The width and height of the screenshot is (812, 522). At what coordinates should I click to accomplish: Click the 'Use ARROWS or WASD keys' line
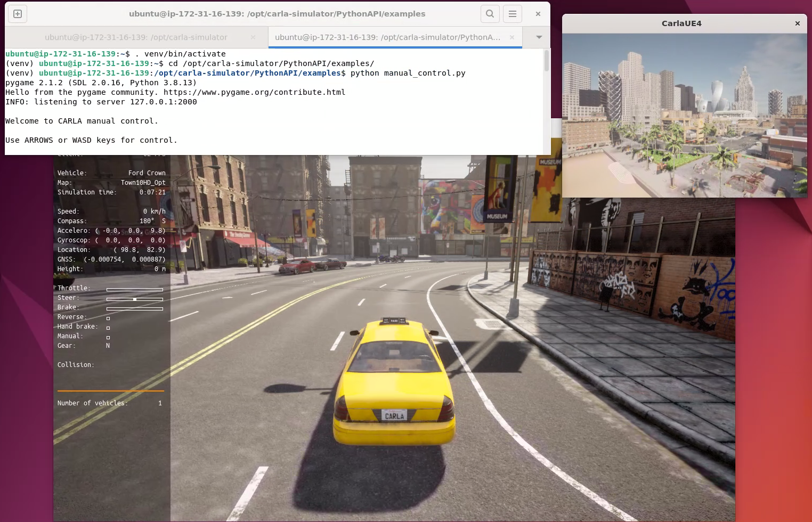coord(91,140)
